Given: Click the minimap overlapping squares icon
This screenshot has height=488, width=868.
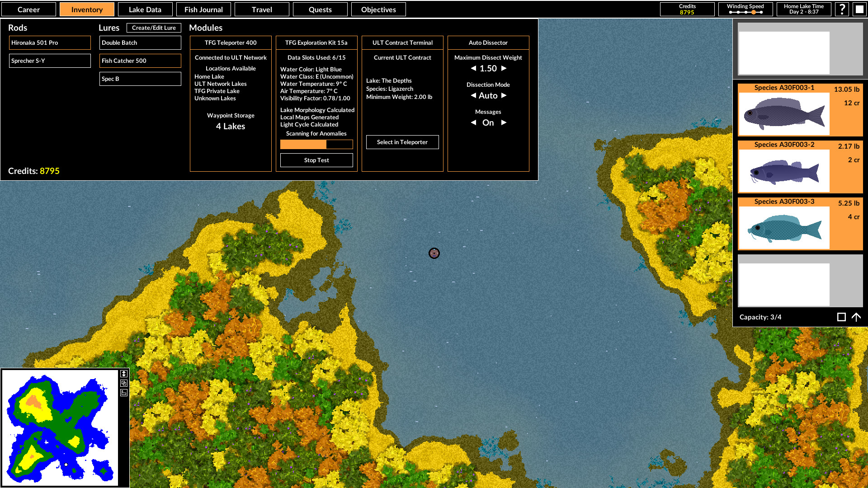Looking at the screenshot, I should pos(124,383).
